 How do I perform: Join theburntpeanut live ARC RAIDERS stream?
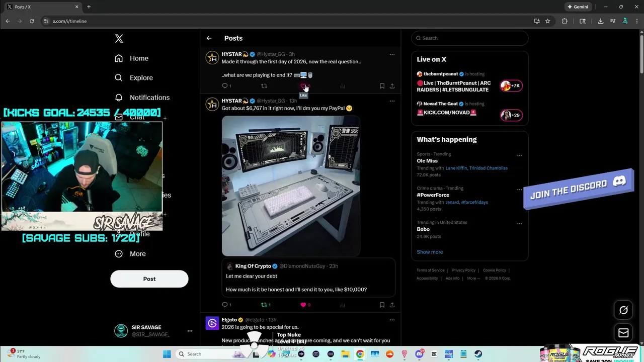[x=470, y=82]
